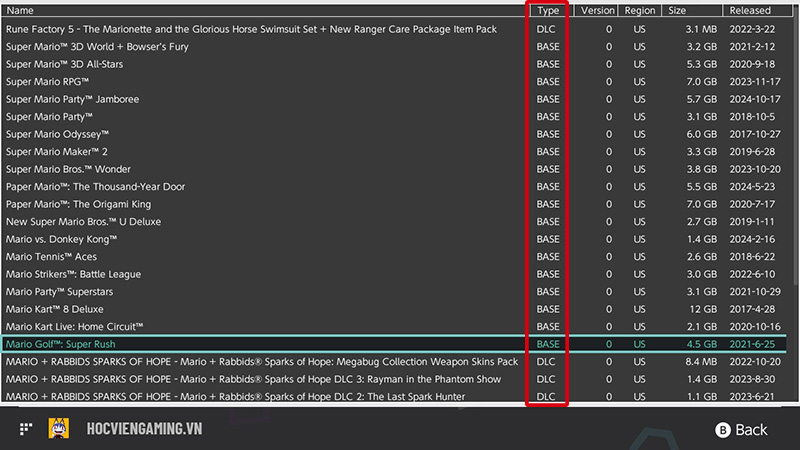Select Super Mario 3D World + Bowser's Fury

point(394,46)
